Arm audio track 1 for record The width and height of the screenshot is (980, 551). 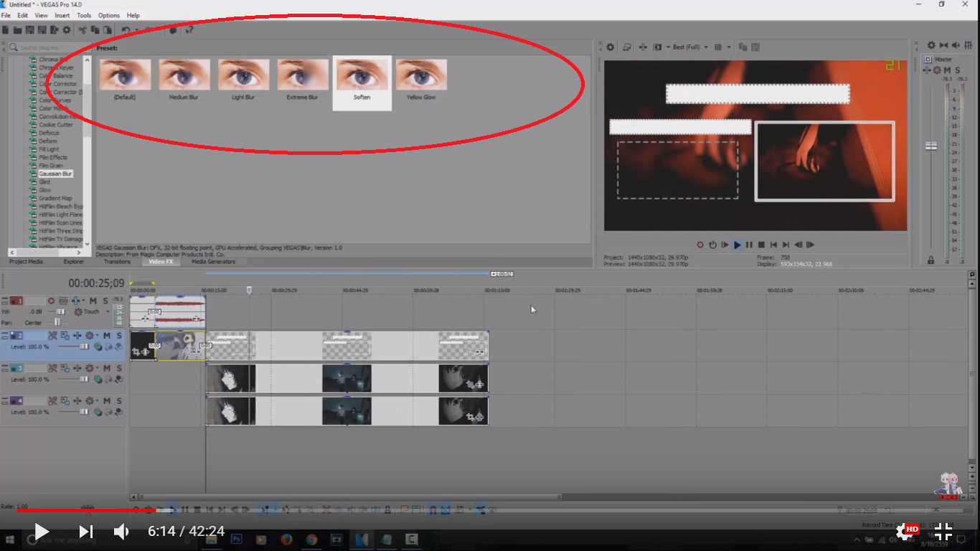pos(51,301)
